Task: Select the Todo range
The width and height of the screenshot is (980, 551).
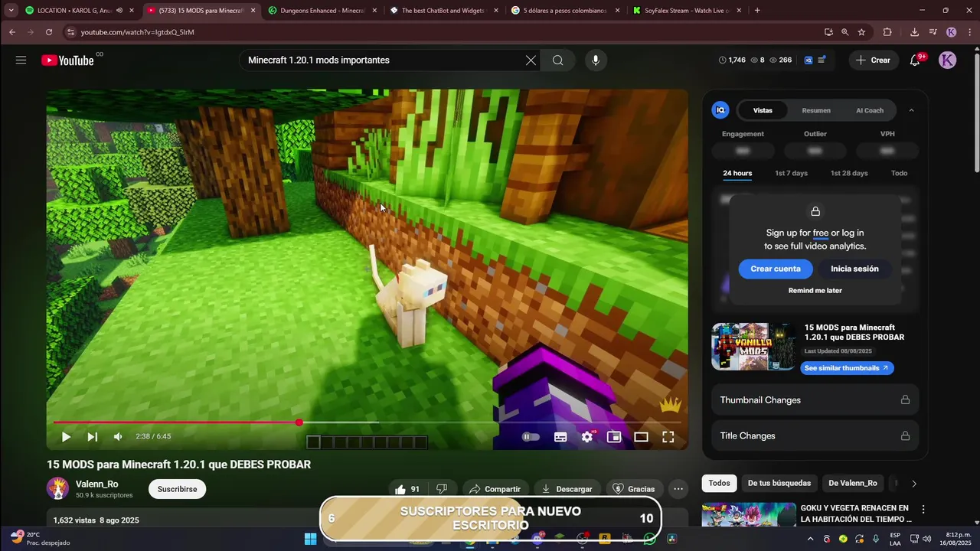Action: 899,173
